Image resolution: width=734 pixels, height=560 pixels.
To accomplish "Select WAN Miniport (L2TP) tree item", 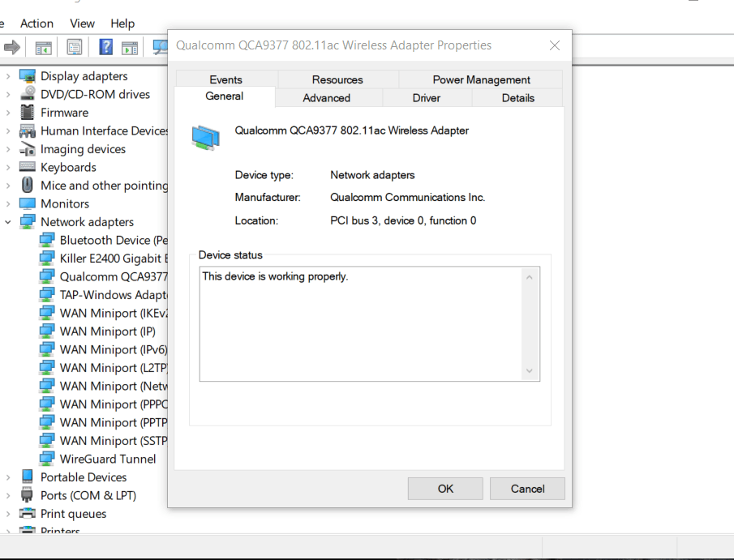I will tap(114, 368).
